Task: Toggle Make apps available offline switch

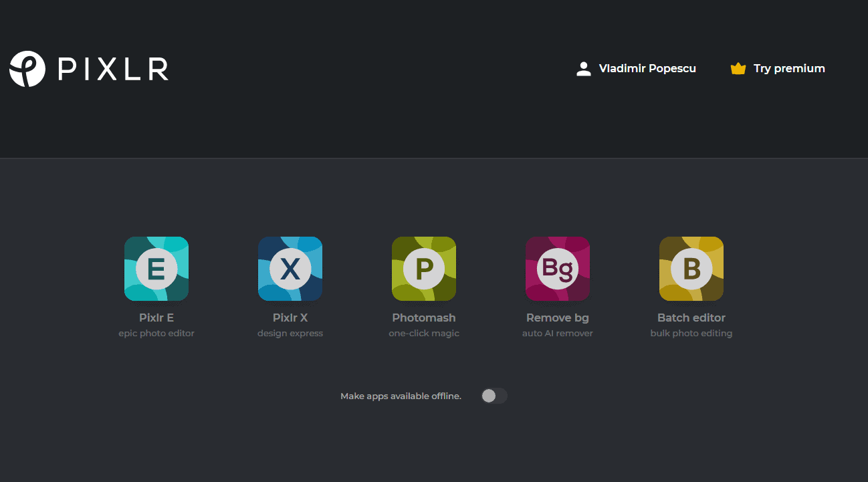Action: 494,396
